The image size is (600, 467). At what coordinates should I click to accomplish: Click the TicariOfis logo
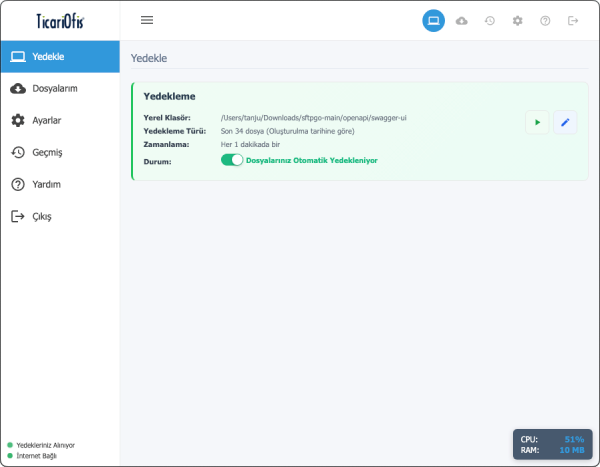(x=60, y=20)
